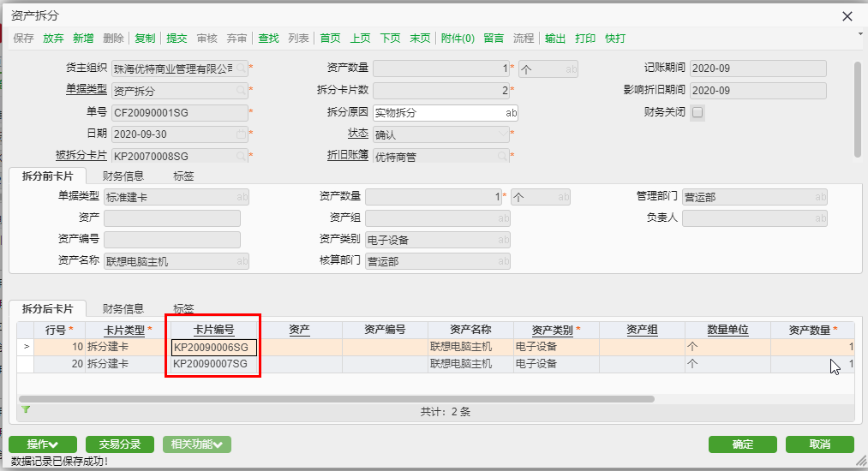Click search icon in 折旧账簿 field

[503, 156]
